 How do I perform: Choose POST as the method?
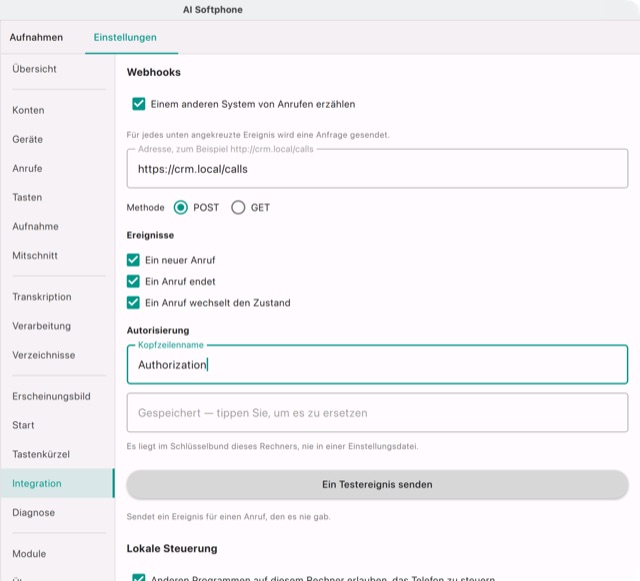point(180,207)
